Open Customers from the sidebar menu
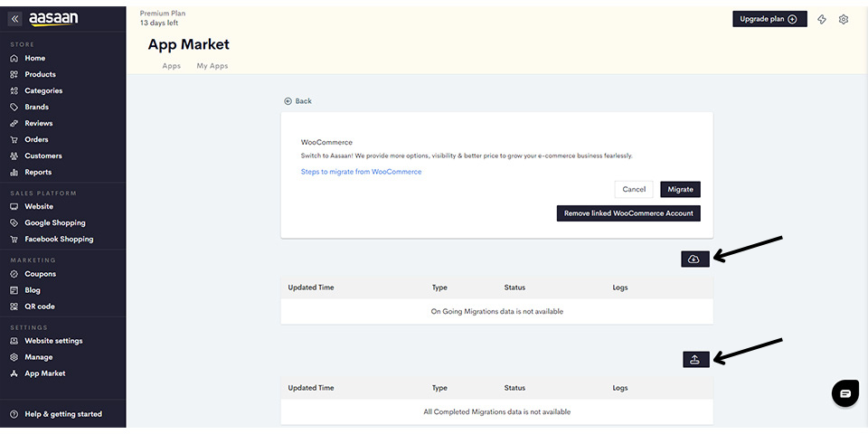This screenshot has height=434, width=868. 43,156
